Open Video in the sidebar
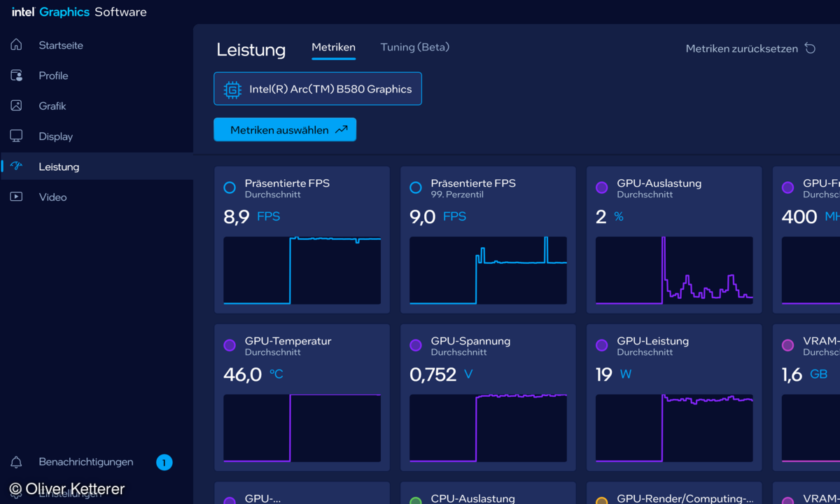 [97, 197]
